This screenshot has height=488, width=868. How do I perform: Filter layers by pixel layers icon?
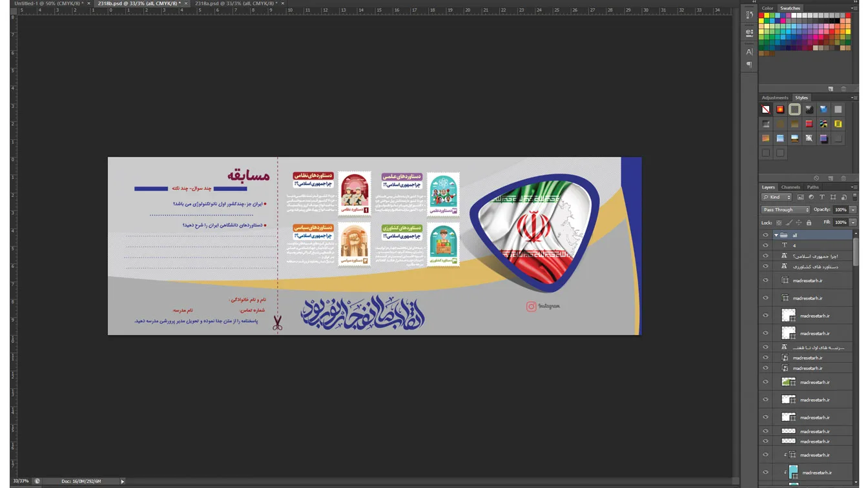[800, 197]
